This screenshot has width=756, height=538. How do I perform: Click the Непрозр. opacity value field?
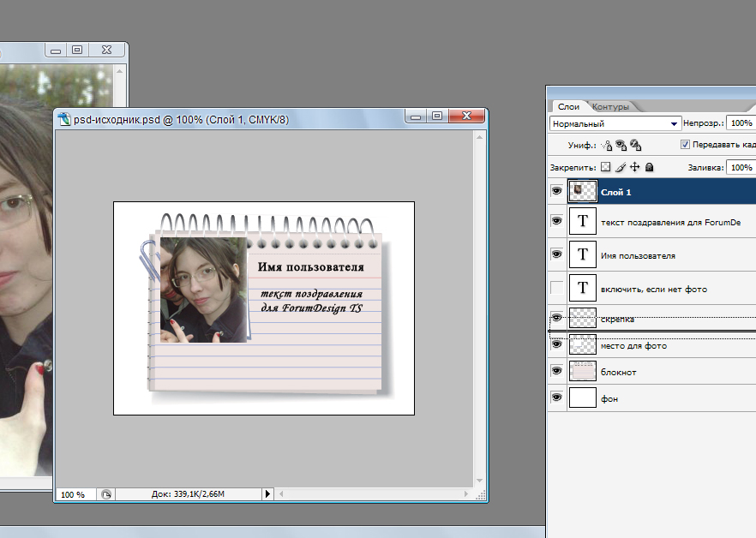pyautogui.click(x=740, y=123)
